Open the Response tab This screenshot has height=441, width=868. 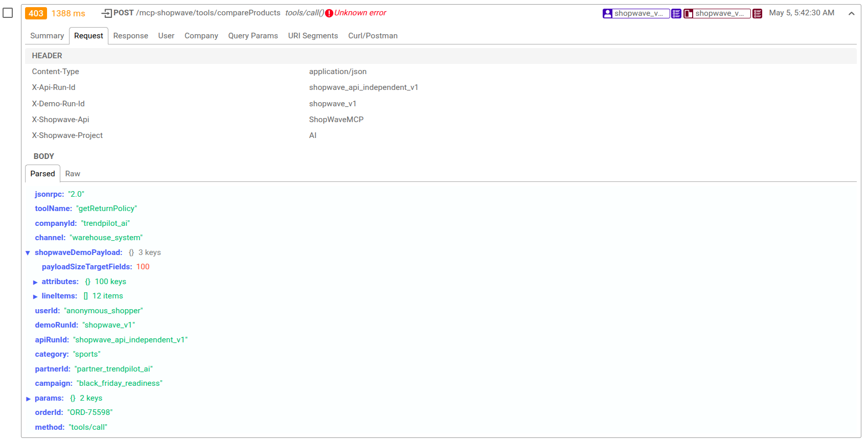(131, 36)
